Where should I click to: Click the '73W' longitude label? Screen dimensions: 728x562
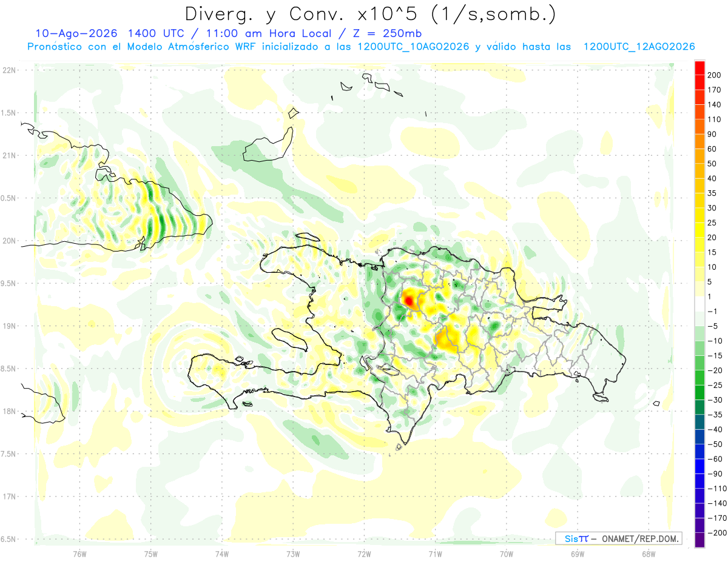pyautogui.click(x=293, y=554)
